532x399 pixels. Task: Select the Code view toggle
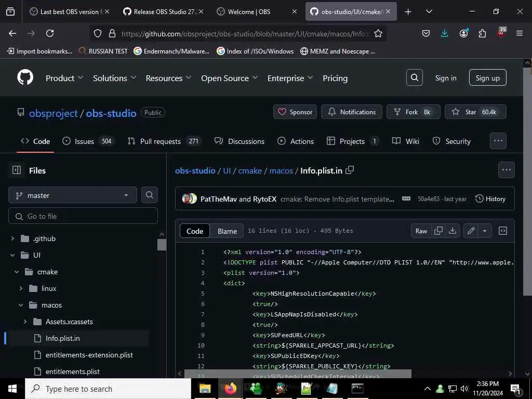pos(195,231)
